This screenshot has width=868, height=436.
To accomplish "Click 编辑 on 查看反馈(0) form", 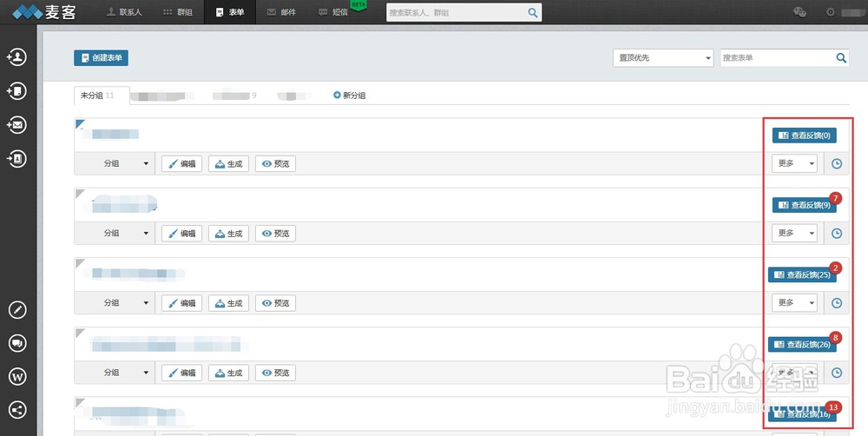I will click(x=181, y=164).
